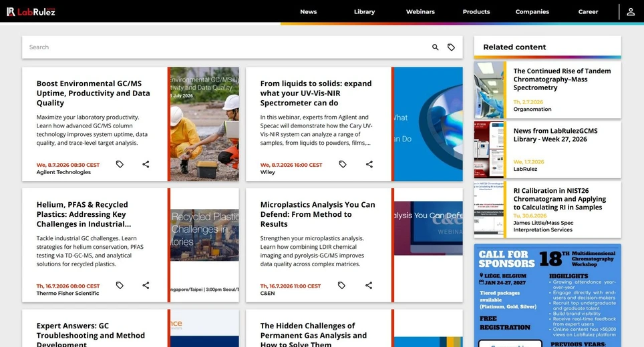Open the Call for Sponsors workshop banner
This screenshot has width=644, height=347.
pos(548,296)
